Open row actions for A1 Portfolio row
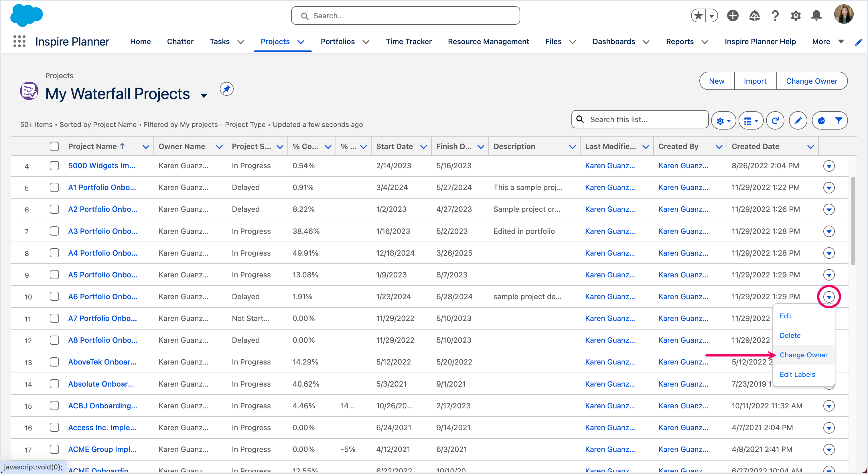Screen dimensions: 868x474 [828, 188]
